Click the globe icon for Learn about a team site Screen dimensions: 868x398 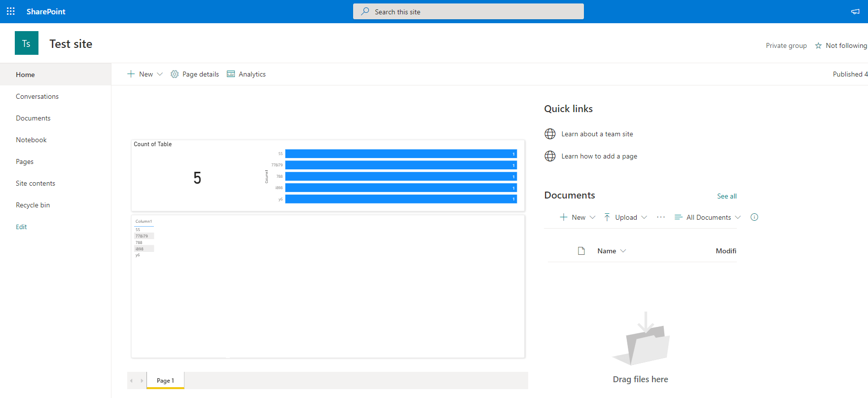[550, 134]
